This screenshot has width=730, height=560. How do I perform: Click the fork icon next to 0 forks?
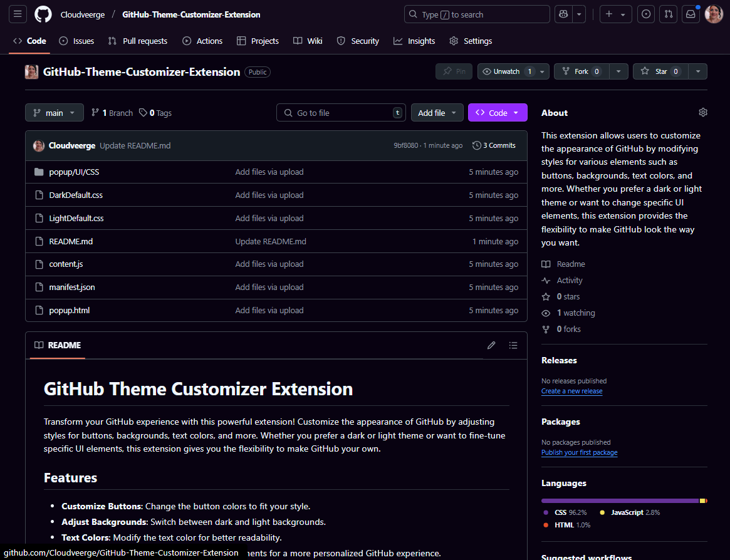[x=546, y=329]
